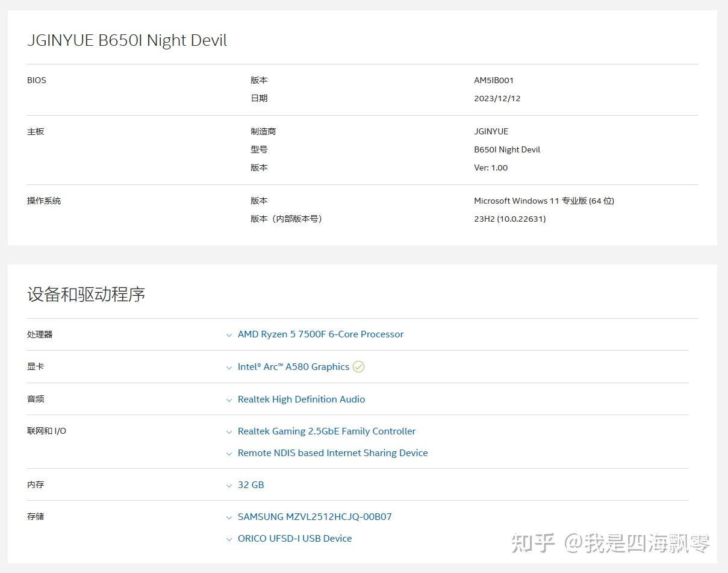Select the 内存 row label
This screenshot has height=573, width=728.
(36, 484)
